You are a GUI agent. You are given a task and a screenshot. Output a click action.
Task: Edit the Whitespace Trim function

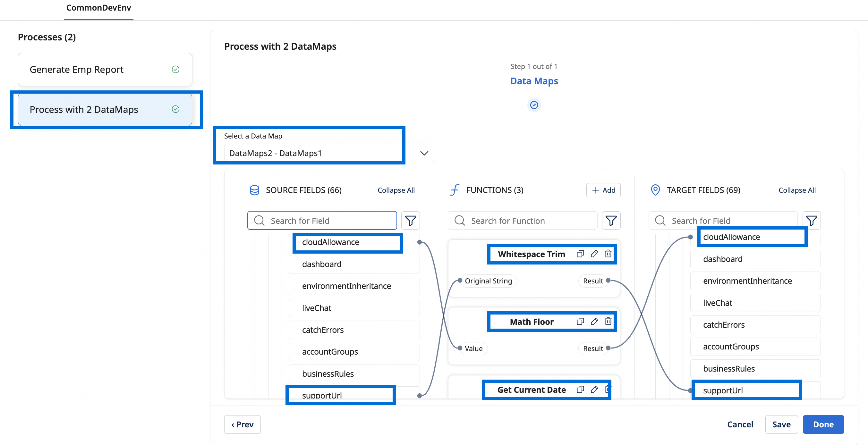click(594, 254)
